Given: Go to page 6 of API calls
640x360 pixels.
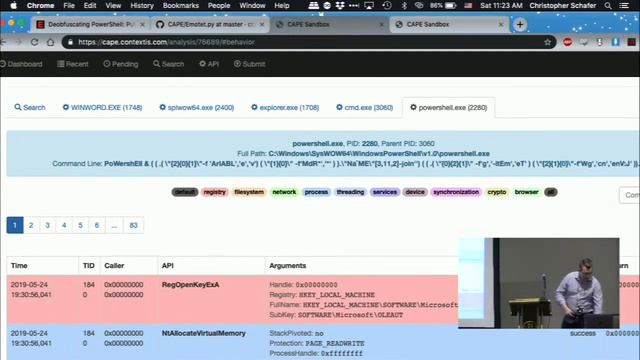Looking at the screenshot, I should tap(97, 225).
